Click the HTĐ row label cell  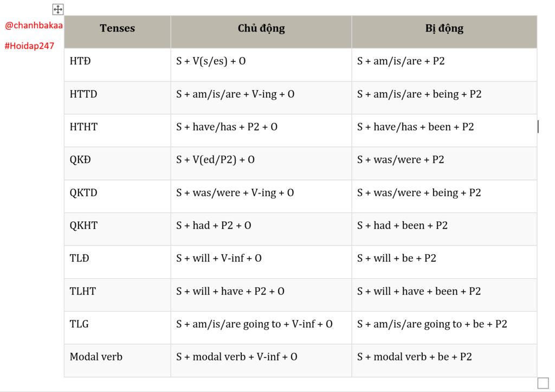point(118,65)
